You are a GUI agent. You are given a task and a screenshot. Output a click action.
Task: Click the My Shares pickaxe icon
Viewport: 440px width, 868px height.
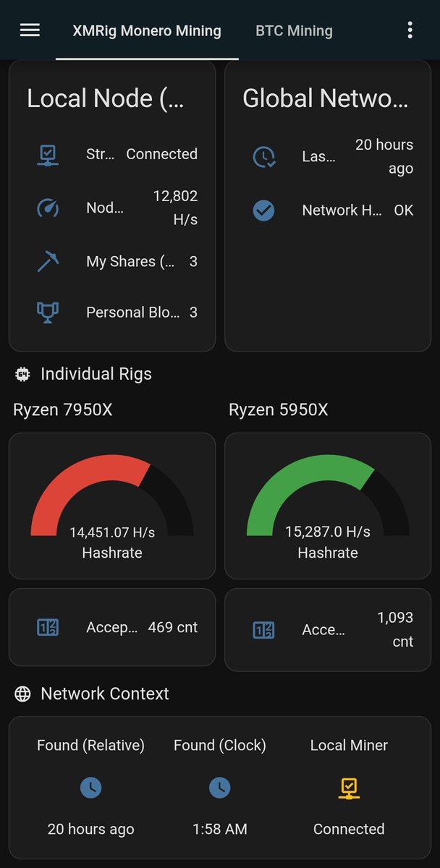pyautogui.click(x=48, y=261)
